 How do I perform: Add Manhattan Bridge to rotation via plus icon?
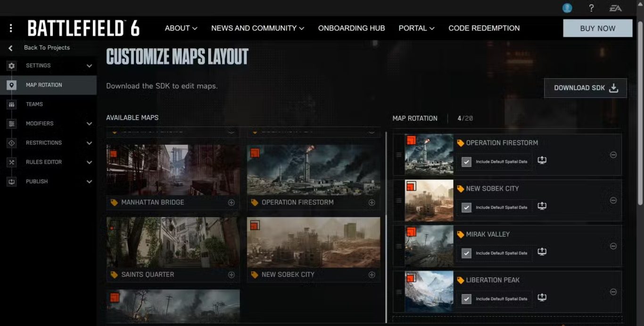[231, 203]
